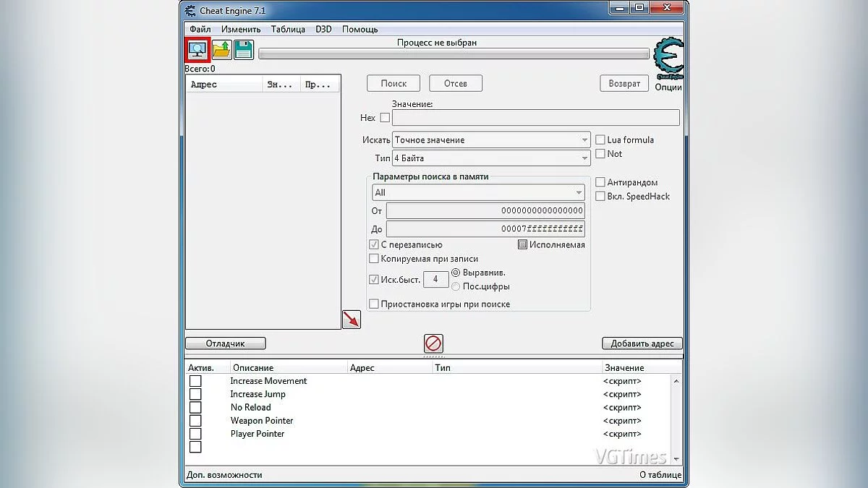Activate Weapon Pointer checkbox
Screen dimensions: 868x488
(x=195, y=421)
